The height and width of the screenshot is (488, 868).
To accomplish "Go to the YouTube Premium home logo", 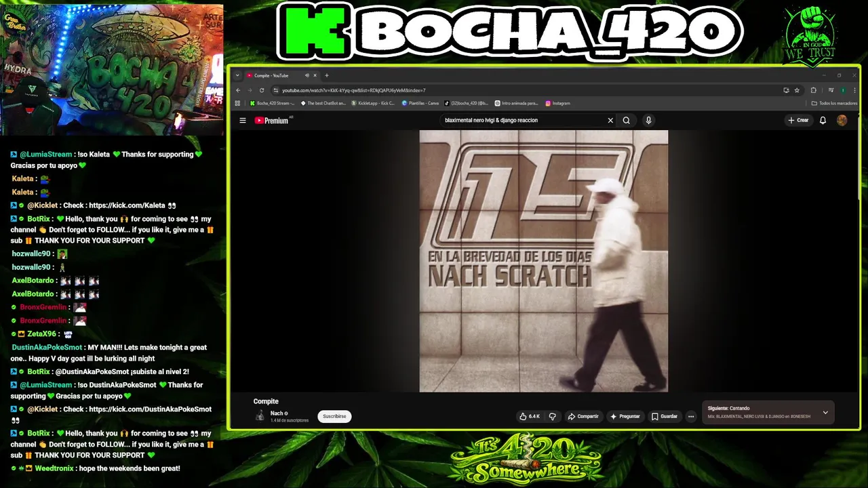I will pos(272,121).
